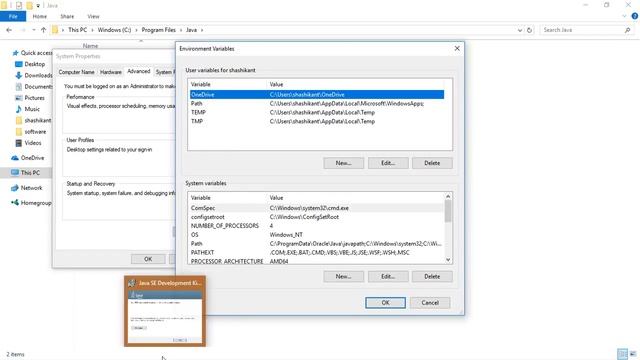The width and height of the screenshot is (640, 360).
Task: Select OS system variable row
Action: 317,235
